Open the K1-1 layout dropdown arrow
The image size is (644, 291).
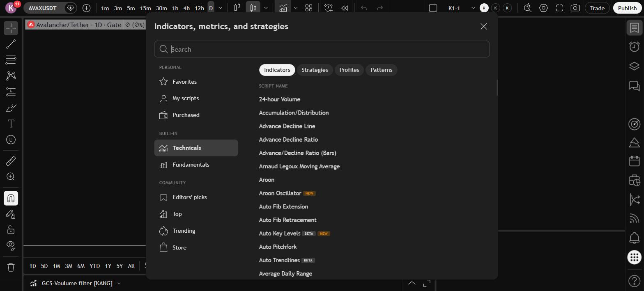click(473, 8)
